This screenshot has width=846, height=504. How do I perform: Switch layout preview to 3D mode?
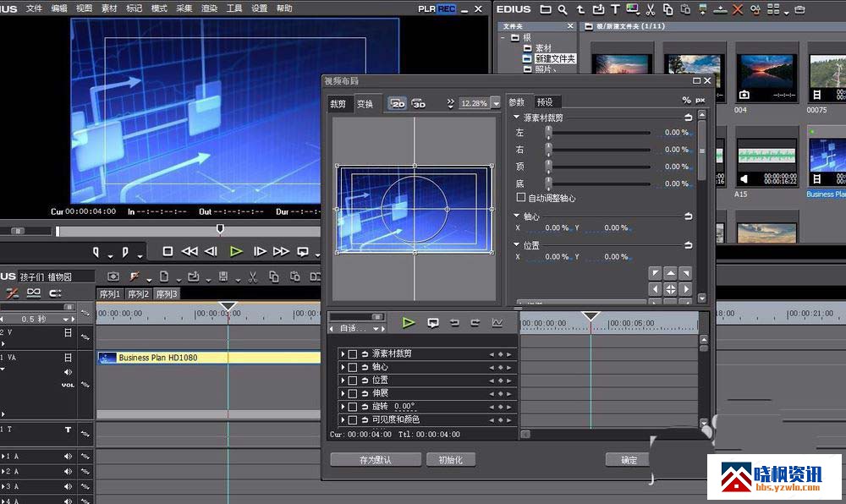point(419,103)
